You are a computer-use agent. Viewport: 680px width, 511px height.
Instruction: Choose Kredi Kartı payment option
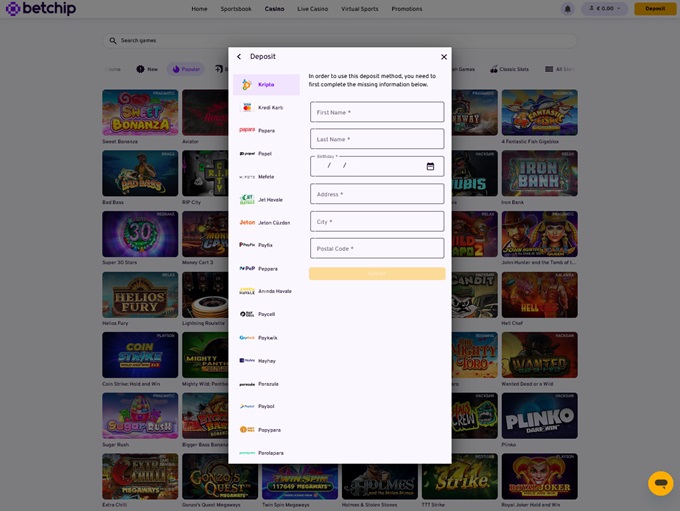coord(266,108)
